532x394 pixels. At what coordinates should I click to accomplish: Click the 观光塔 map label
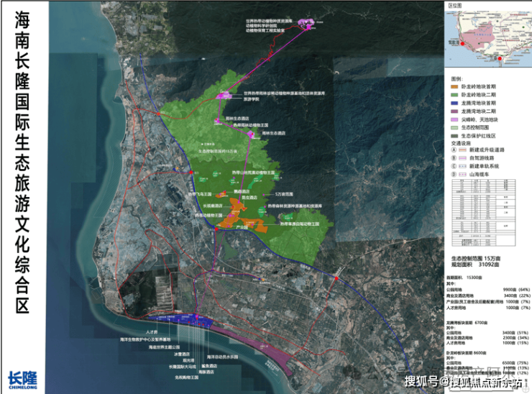[x=188, y=360]
